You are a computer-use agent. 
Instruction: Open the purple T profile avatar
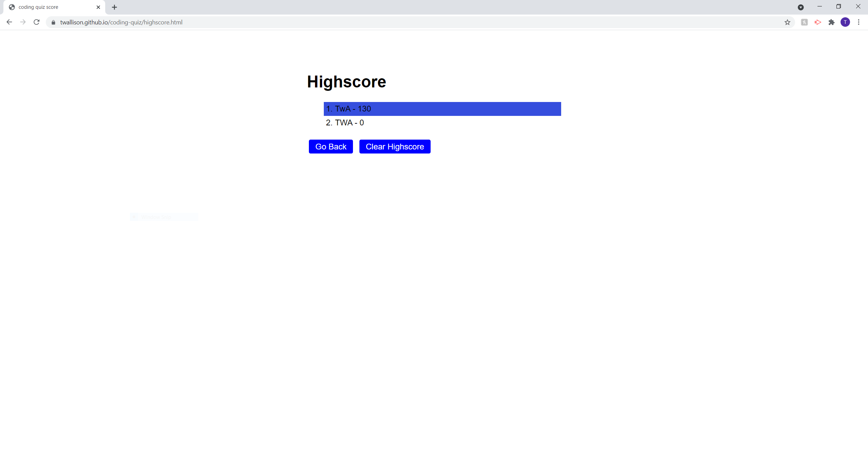point(845,22)
